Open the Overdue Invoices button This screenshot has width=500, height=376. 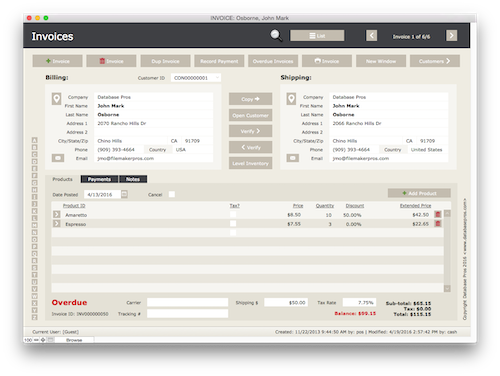pyautogui.click(x=273, y=61)
